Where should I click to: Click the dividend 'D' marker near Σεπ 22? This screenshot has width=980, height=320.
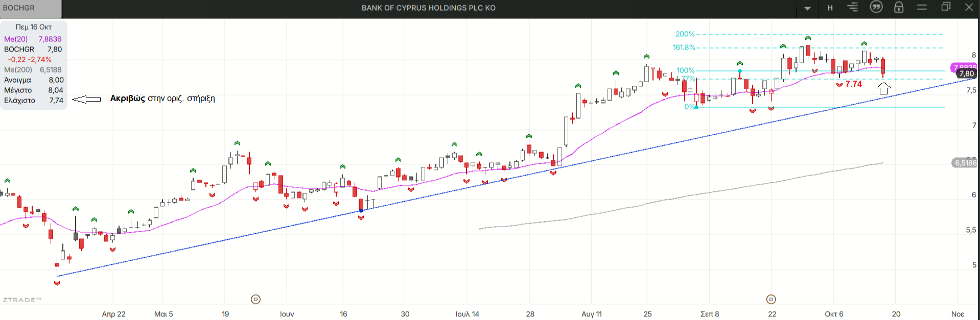771,299
